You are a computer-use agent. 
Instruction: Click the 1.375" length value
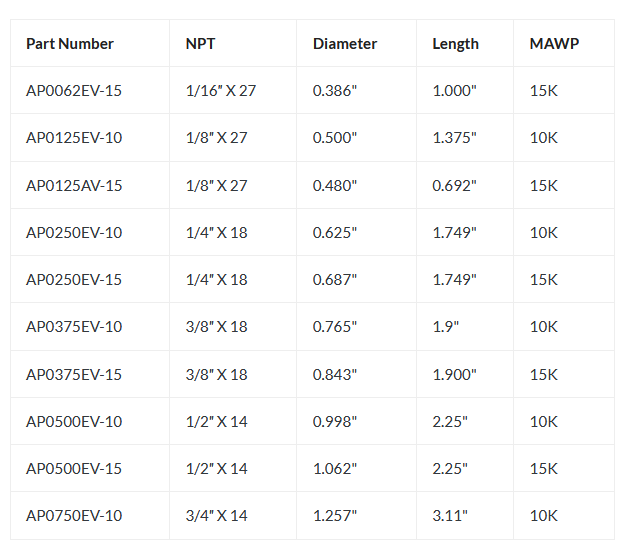(454, 138)
